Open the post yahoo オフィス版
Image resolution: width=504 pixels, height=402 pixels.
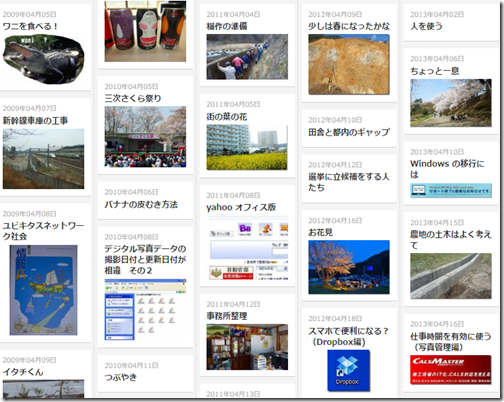[x=241, y=207]
